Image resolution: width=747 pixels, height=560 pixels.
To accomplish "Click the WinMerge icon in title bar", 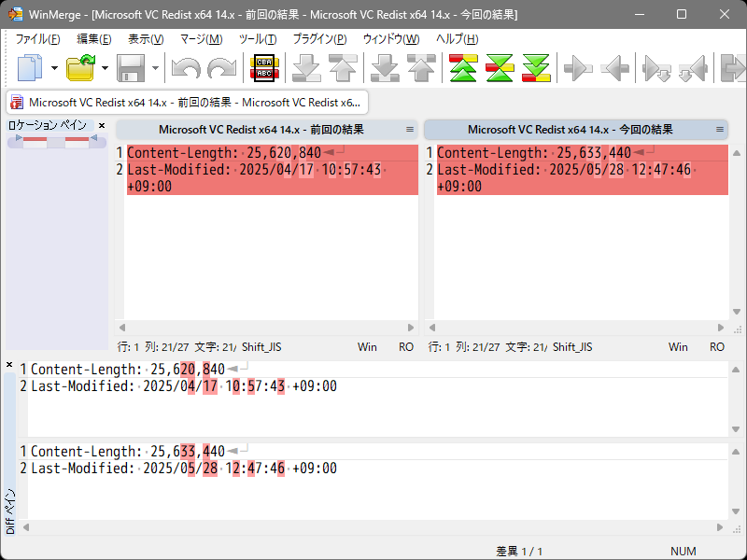I will coord(16,14).
